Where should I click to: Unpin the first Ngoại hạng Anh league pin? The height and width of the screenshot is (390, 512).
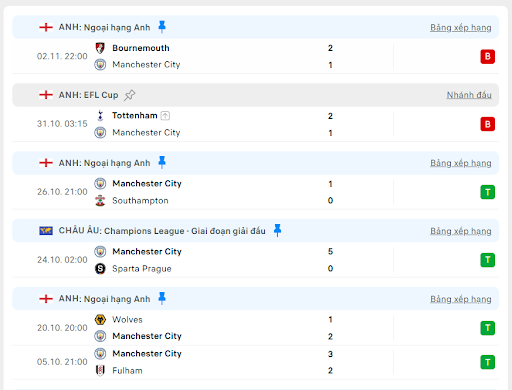point(162,27)
